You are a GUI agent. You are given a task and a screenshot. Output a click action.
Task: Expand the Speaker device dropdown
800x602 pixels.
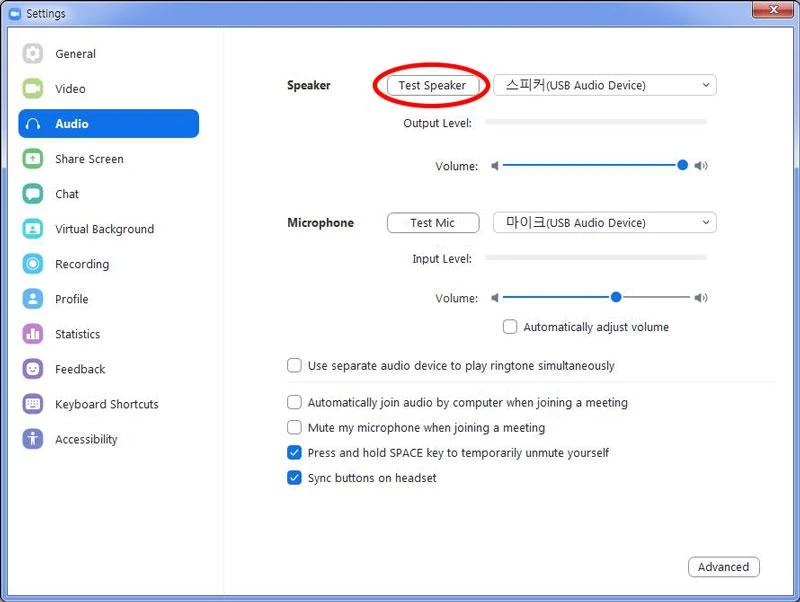pyautogui.click(x=605, y=86)
